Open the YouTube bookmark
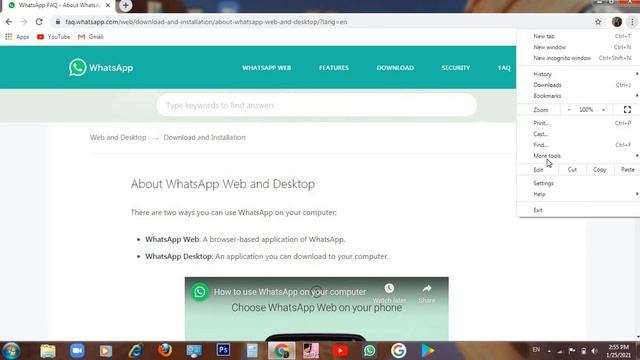 click(53, 37)
